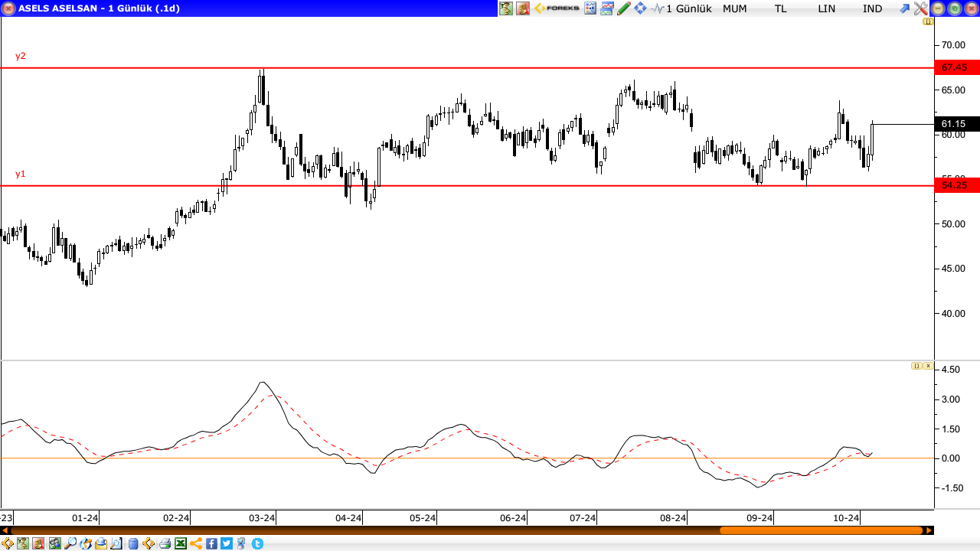Toggle the LIN scale option

point(827,8)
